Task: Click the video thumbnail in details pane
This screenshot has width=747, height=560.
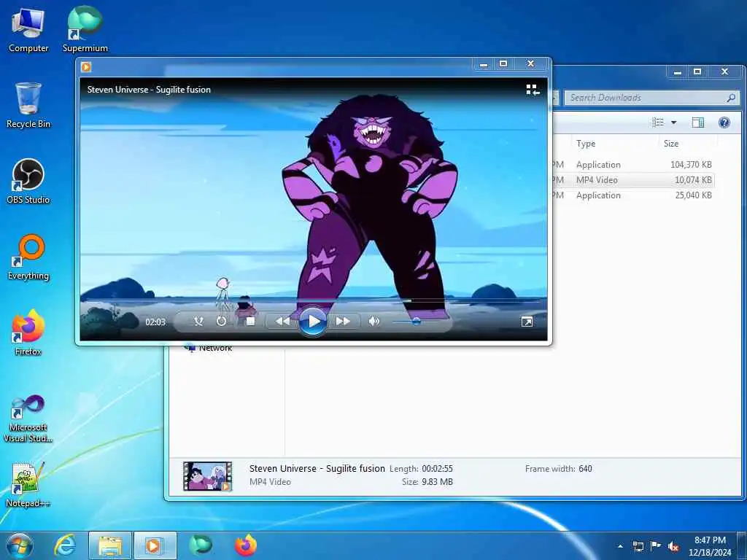Action: pos(208,476)
